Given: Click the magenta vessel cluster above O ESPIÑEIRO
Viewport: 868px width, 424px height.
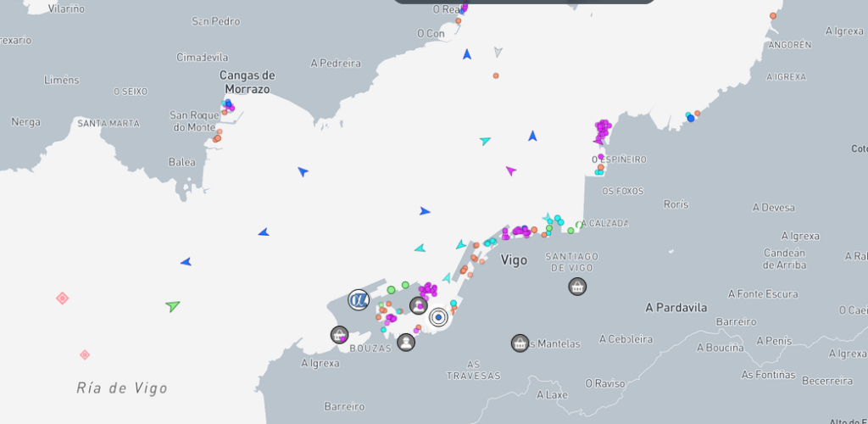Looking at the screenshot, I should tap(603, 129).
